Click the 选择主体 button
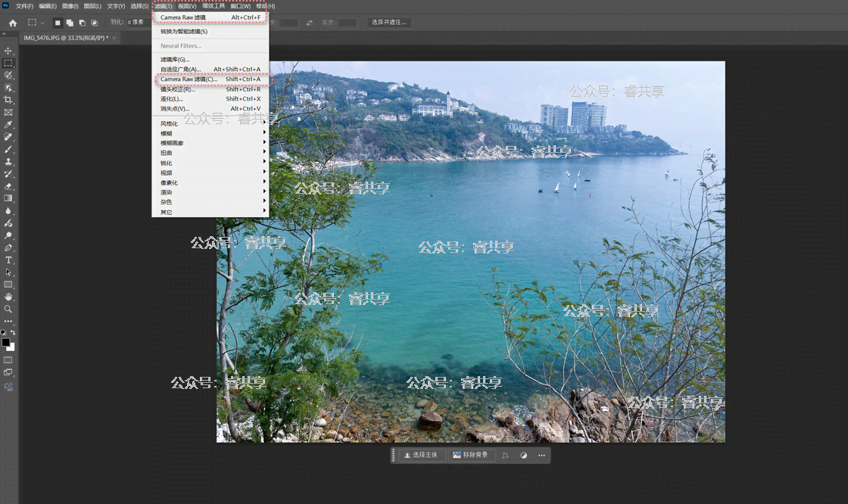The width and height of the screenshot is (848, 504). tap(420, 455)
